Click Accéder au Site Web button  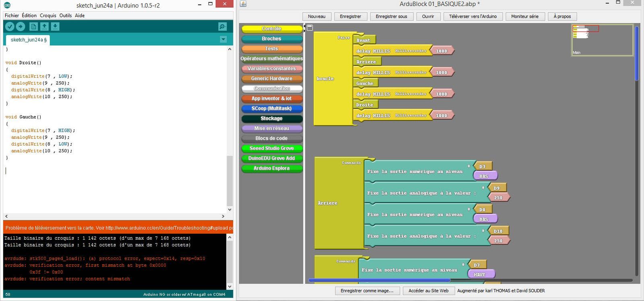tap(428, 291)
